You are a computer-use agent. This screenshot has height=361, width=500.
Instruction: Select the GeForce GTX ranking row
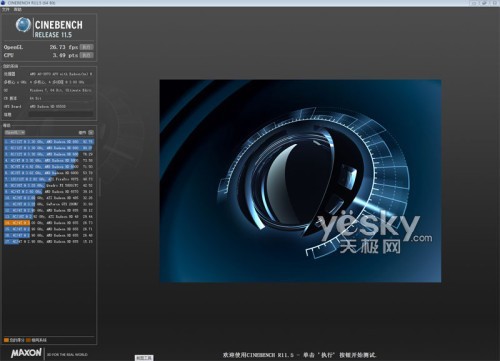point(49,204)
